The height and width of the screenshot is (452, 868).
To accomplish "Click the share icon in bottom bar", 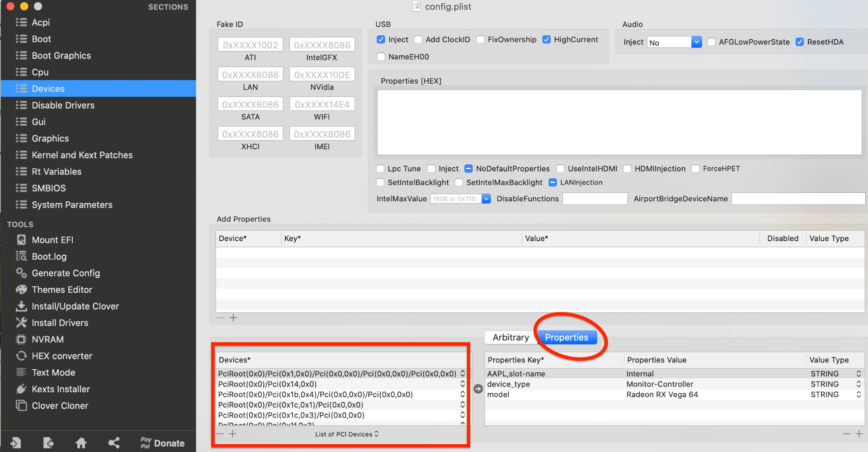I will tap(114, 443).
